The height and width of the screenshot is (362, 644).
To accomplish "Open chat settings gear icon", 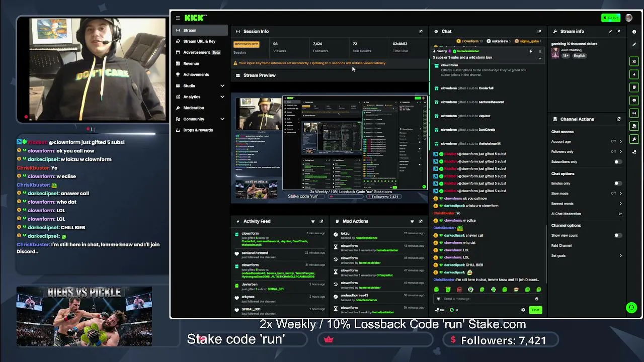I will click(523, 310).
